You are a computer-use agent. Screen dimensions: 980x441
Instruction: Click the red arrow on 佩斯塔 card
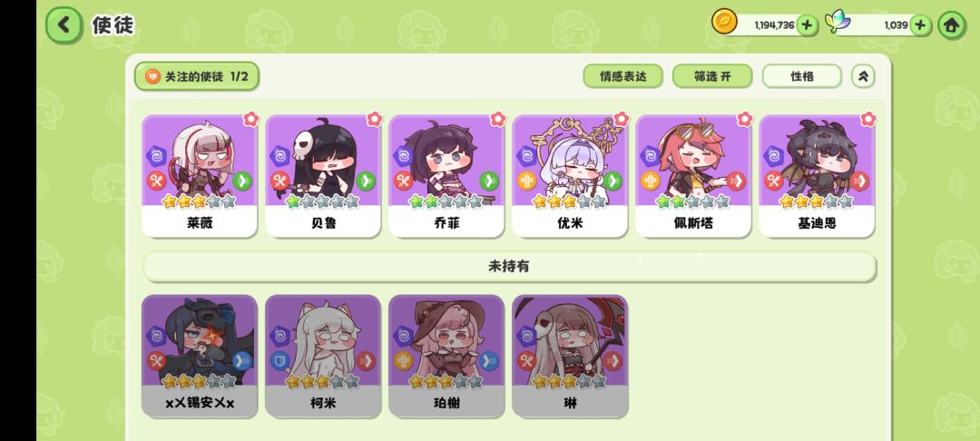pyautogui.click(x=736, y=181)
